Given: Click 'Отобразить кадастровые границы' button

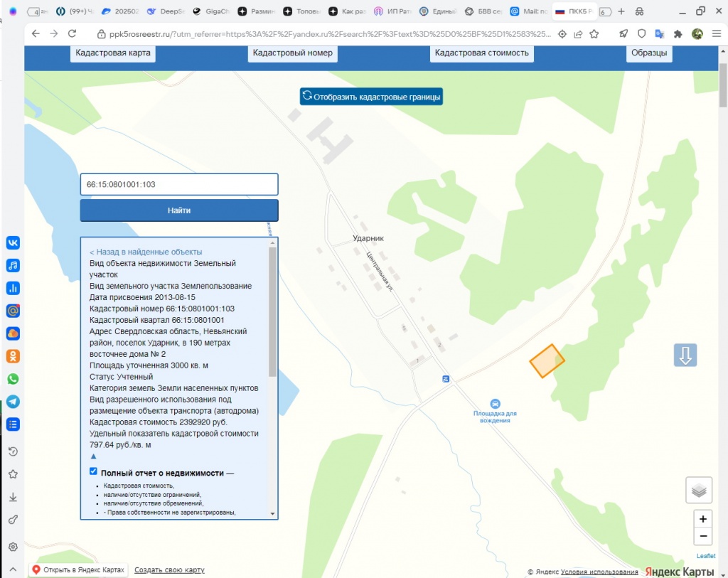Looking at the screenshot, I should [x=371, y=97].
